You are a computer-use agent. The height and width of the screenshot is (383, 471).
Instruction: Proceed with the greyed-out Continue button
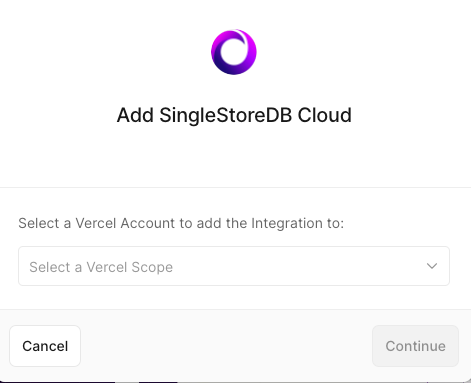pos(415,346)
